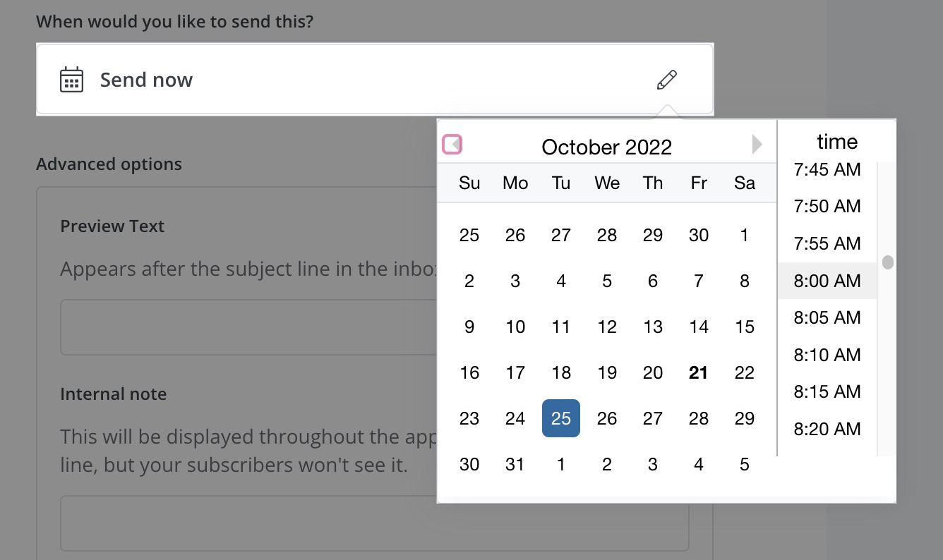Select October 31 date
Image resolution: width=943 pixels, height=560 pixels.
pos(515,464)
